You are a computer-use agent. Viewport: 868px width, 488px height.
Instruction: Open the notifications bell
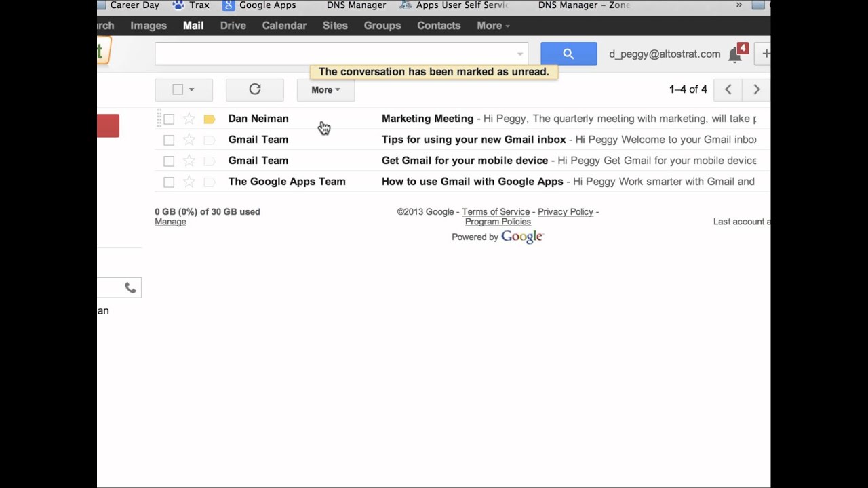tap(734, 54)
